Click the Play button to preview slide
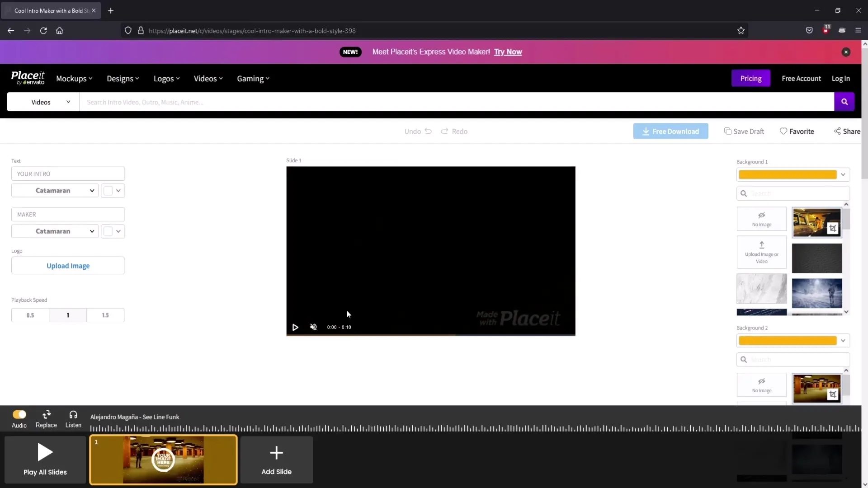Viewport: 868px width, 488px height. [x=295, y=327]
